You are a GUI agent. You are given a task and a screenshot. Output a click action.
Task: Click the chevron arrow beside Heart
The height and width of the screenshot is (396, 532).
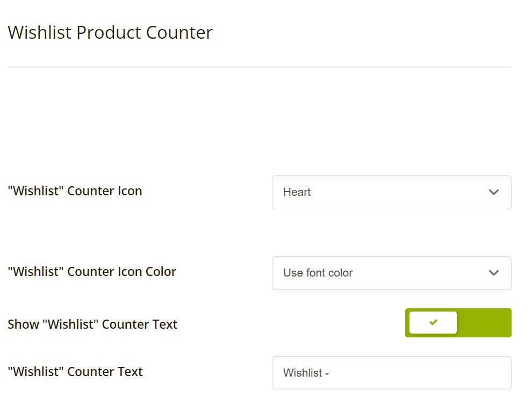(494, 192)
